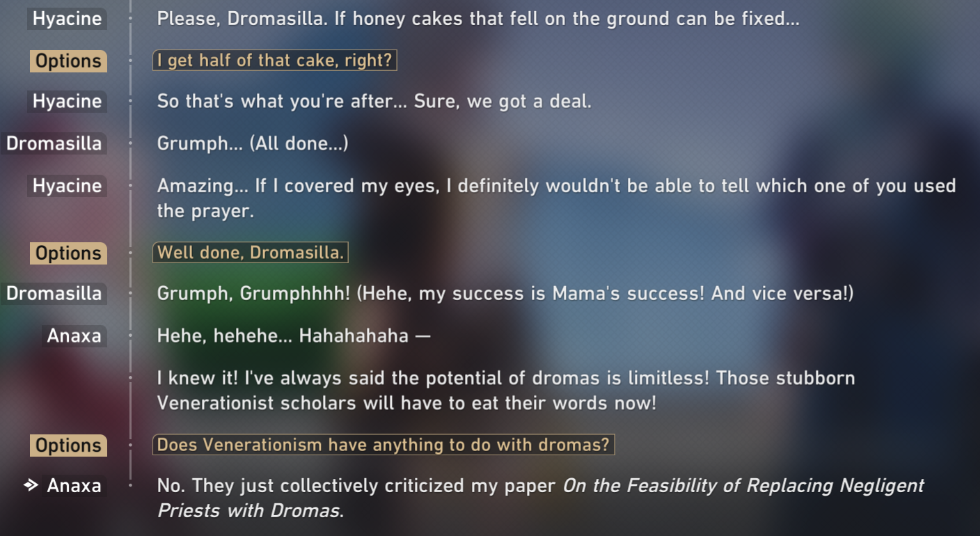Select the option "I get half of that cake, right?"
The width and height of the screenshot is (980, 536).
[275, 61]
